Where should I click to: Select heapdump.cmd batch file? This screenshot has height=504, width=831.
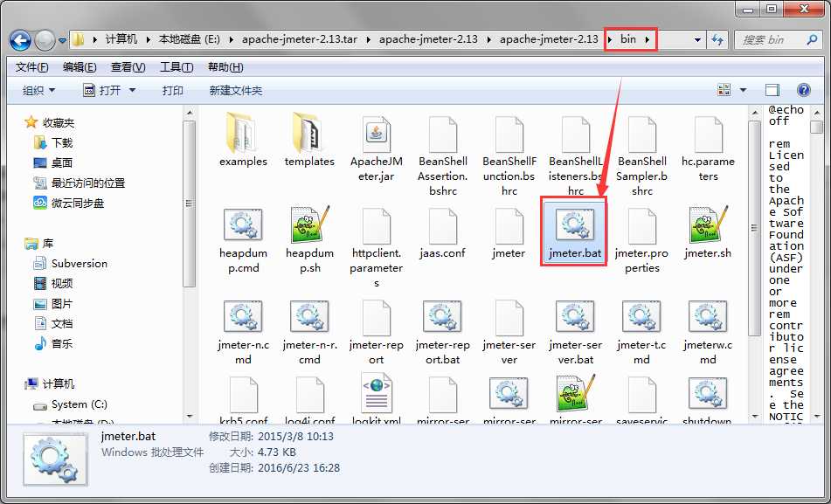coord(243,240)
